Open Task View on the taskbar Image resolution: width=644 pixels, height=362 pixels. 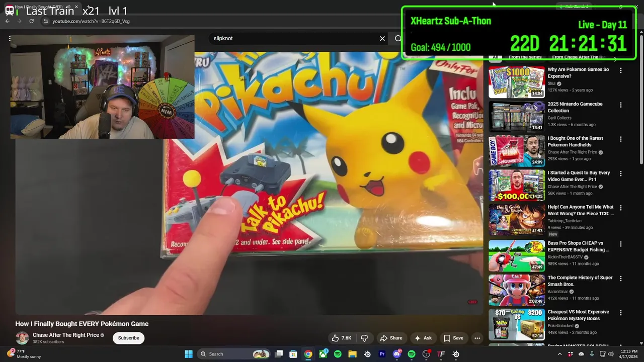point(279,354)
